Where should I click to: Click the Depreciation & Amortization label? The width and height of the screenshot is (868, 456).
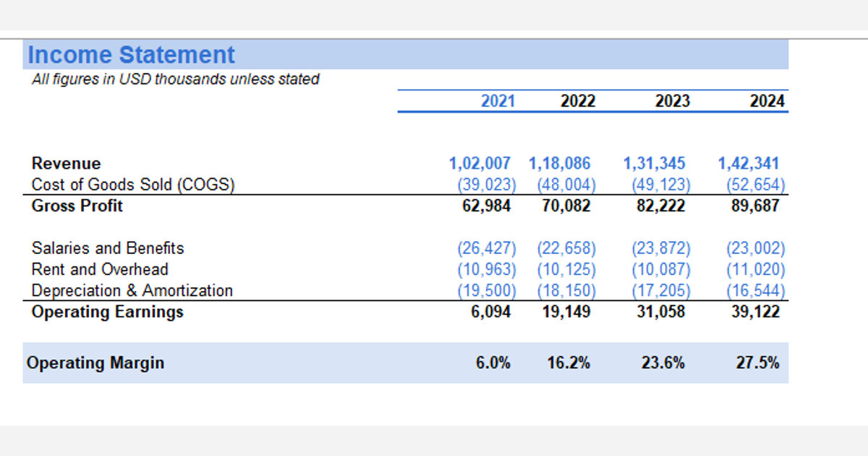click(132, 291)
